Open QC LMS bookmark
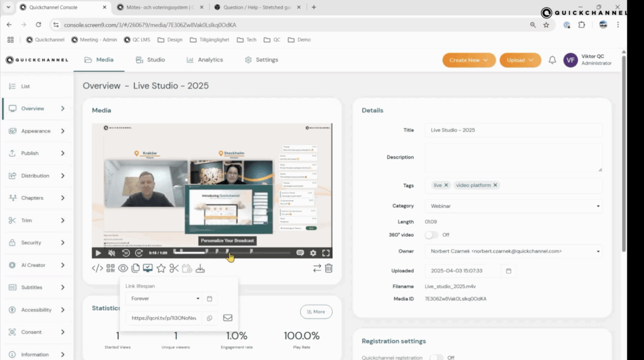 [137, 40]
